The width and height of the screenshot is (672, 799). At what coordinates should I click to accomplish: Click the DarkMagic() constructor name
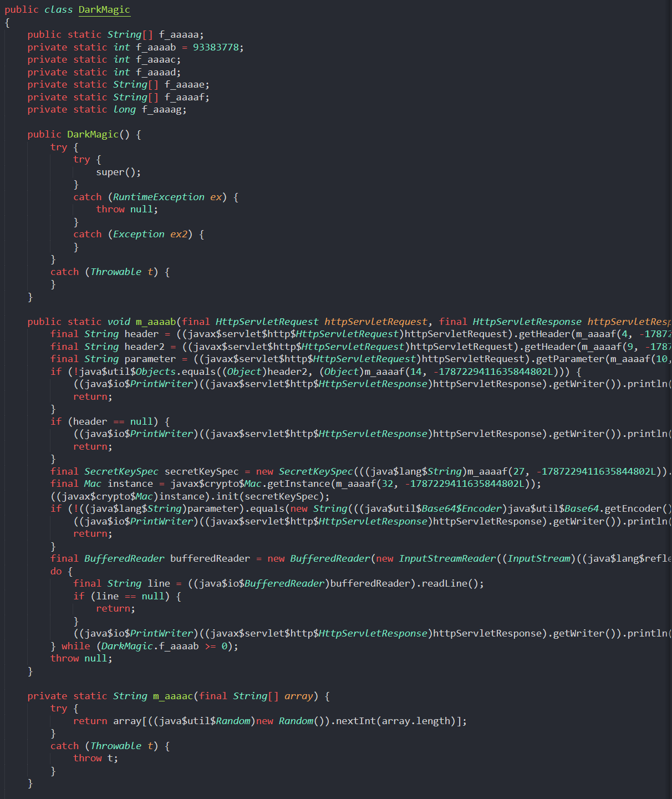click(x=93, y=134)
